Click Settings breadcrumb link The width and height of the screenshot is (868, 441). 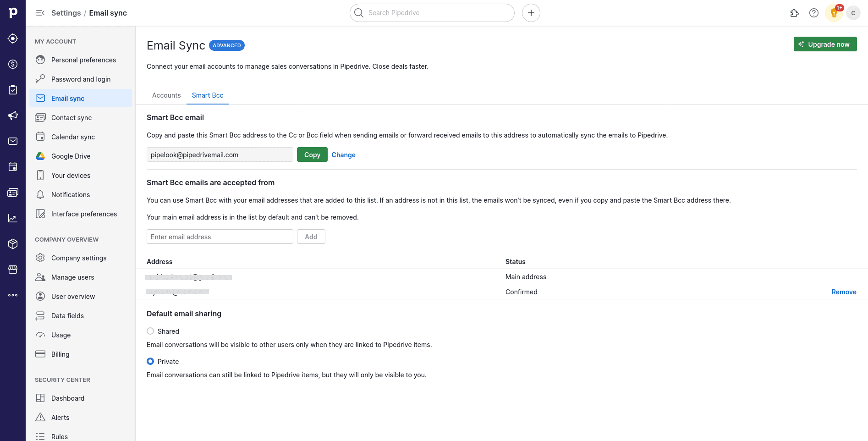pyautogui.click(x=66, y=13)
